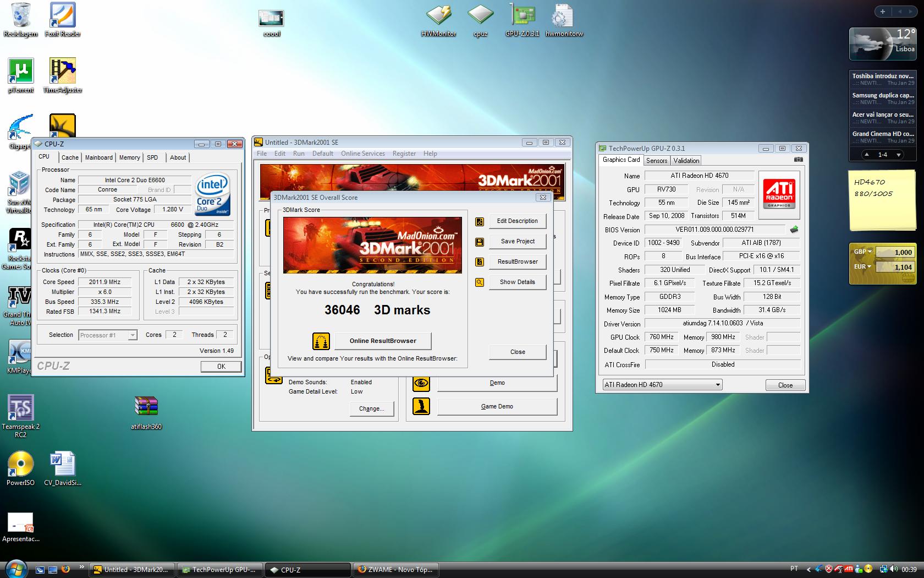Click the Firefox quick launch icon
The image size is (924, 578).
tap(65, 569)
